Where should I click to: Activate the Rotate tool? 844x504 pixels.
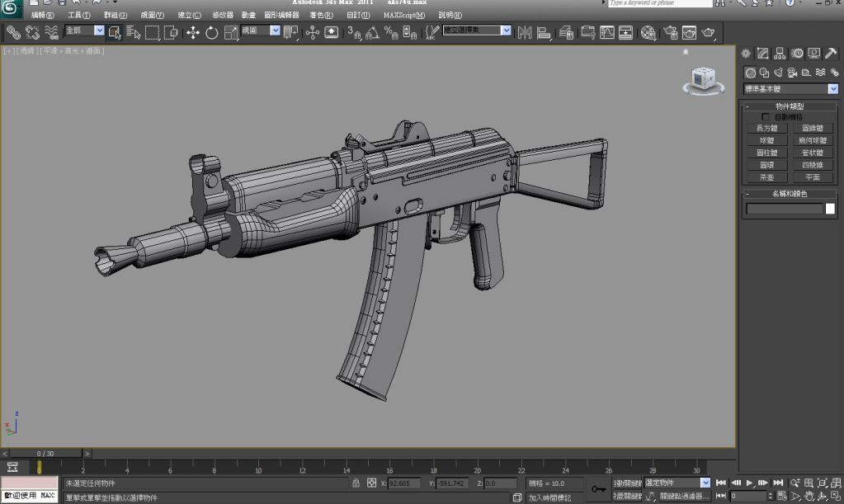pos(212,32)
